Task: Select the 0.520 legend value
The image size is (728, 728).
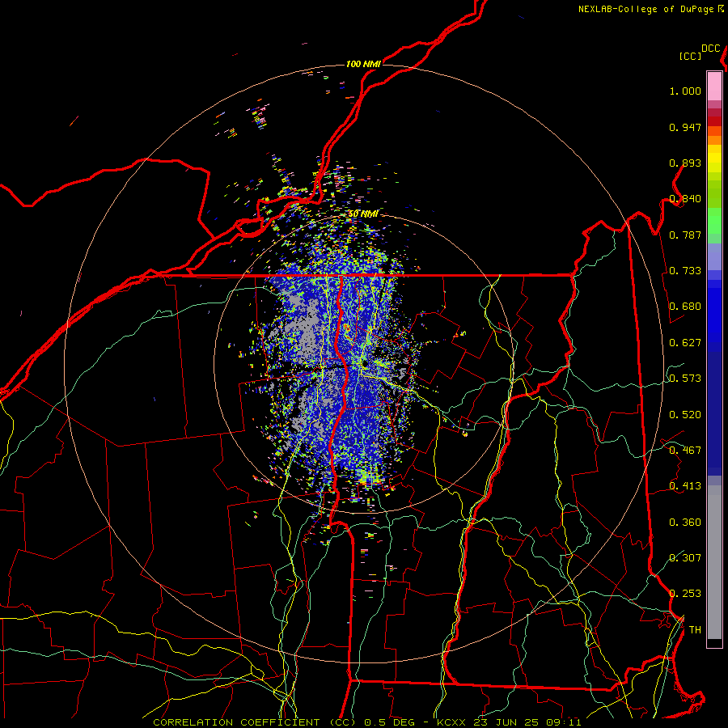Action: (x=685, y=415)
